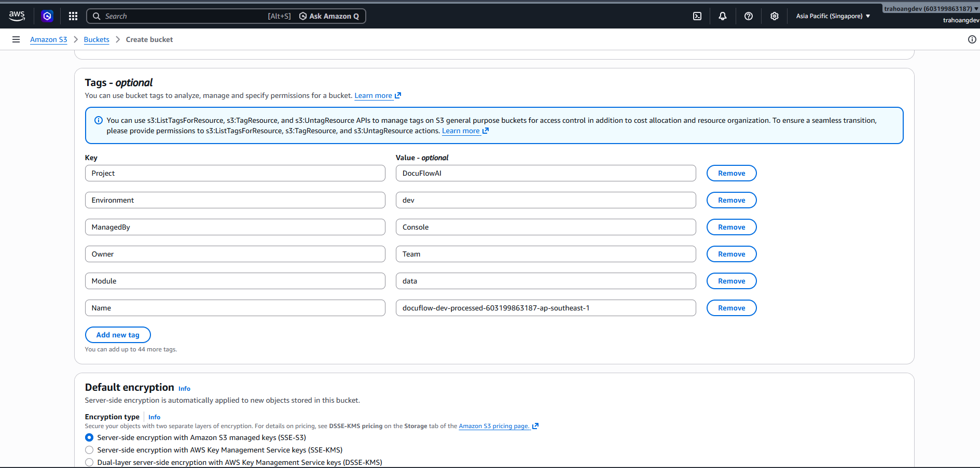Select DSSE-KMS dual-layer encryption option
The image size is (980, 468).
(x=89, y=462)
